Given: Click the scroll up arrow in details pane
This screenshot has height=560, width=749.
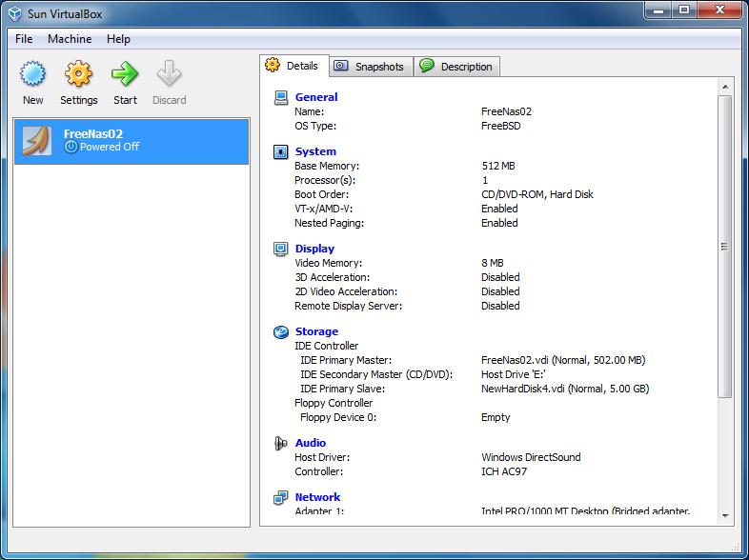Looking at the screenshot, I should [724, 87].
